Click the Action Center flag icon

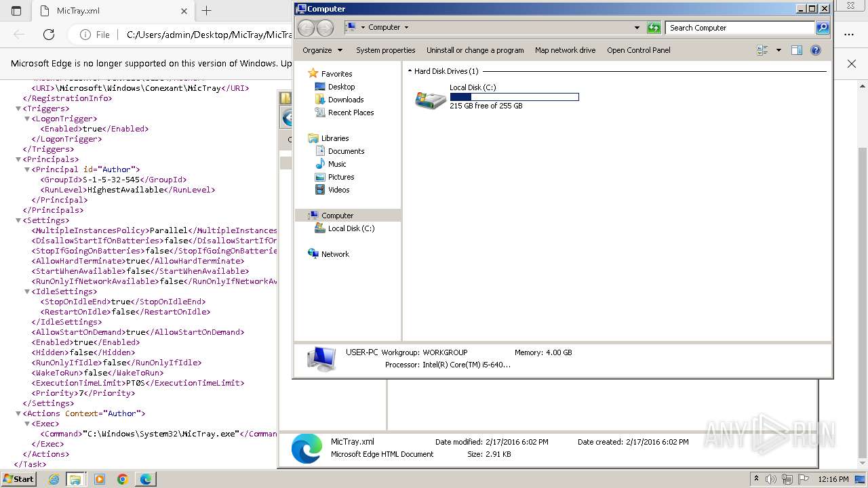pyautogui.click(x=804, y=479)
